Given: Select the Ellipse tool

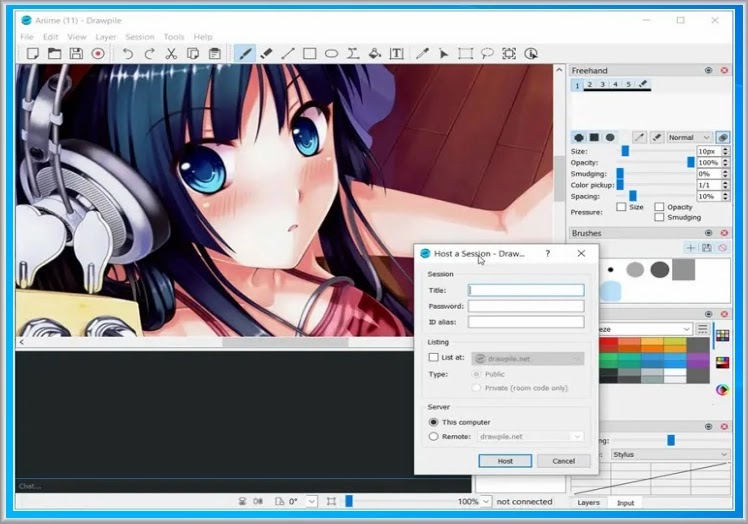Looking at the screenshot, I should point(331,53).
